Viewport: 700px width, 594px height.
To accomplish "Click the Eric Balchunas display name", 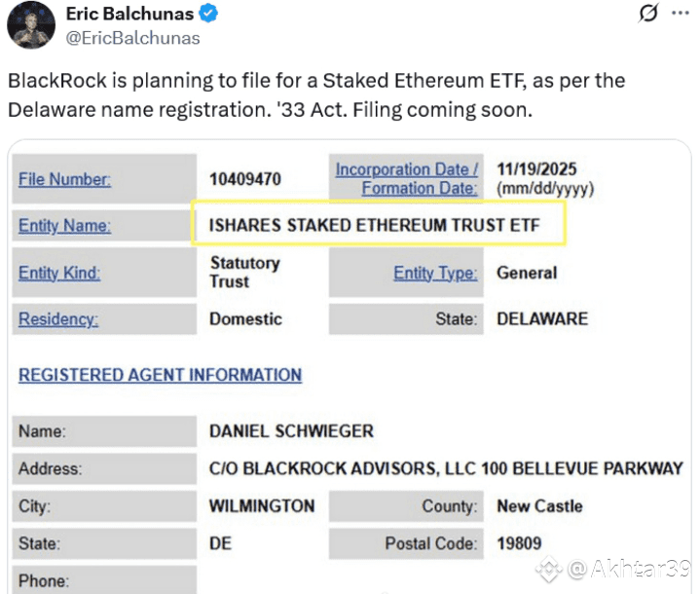I will coord(129,14).
